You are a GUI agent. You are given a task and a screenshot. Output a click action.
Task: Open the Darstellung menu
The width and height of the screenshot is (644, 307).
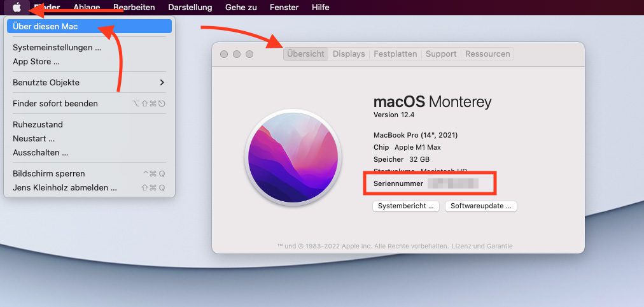pos(190,8)
